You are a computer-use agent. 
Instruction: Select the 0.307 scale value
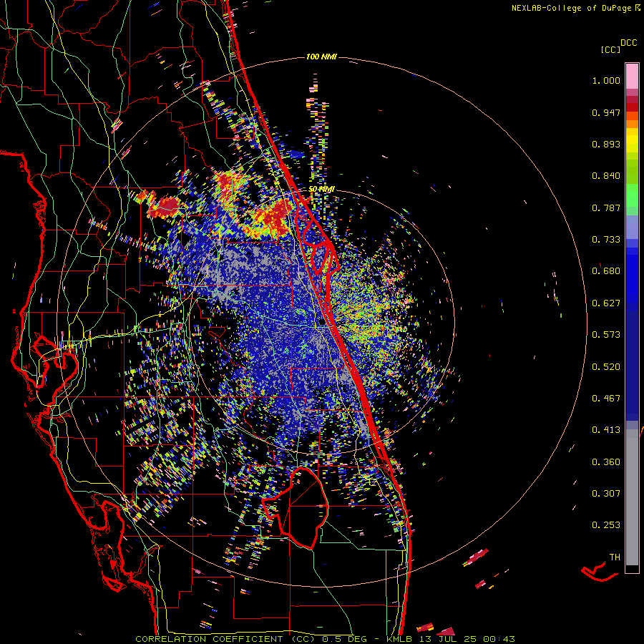click(x=606, y=494)
